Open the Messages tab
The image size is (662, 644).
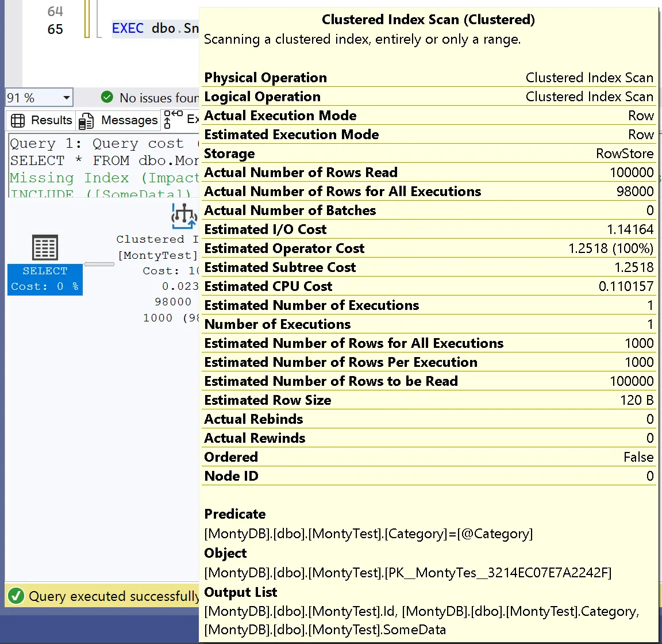[129, 120]
